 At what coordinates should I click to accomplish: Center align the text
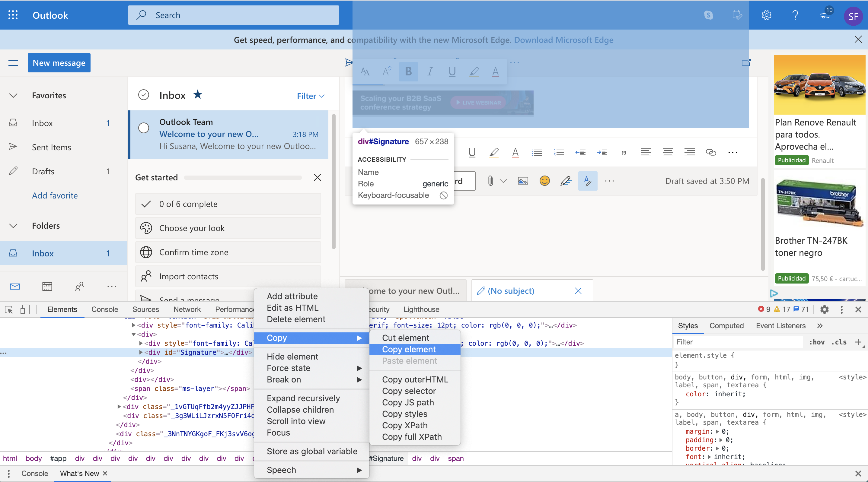tap(668, 153)
